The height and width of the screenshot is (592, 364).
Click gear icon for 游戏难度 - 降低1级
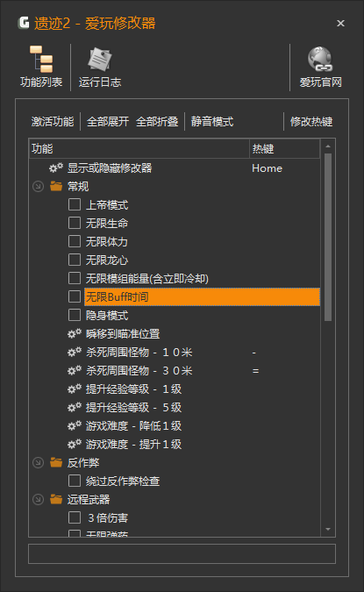tap(74, 426)
